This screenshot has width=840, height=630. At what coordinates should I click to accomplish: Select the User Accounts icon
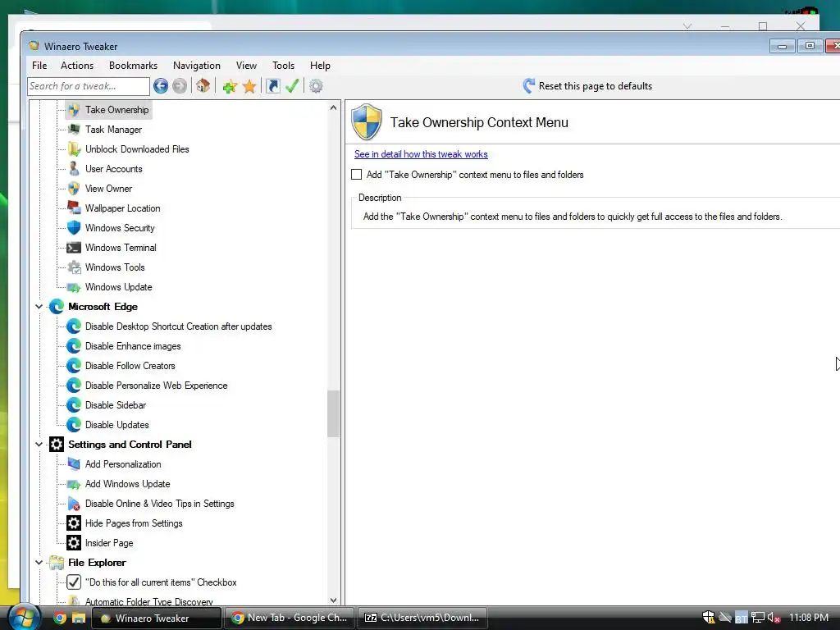[74, 169]
